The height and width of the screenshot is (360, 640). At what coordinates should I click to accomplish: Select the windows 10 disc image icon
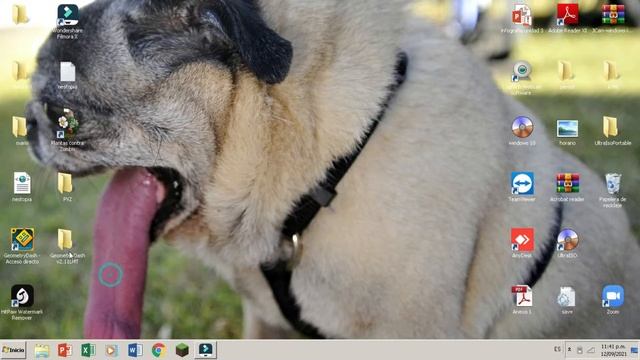(x=522, y=131)
